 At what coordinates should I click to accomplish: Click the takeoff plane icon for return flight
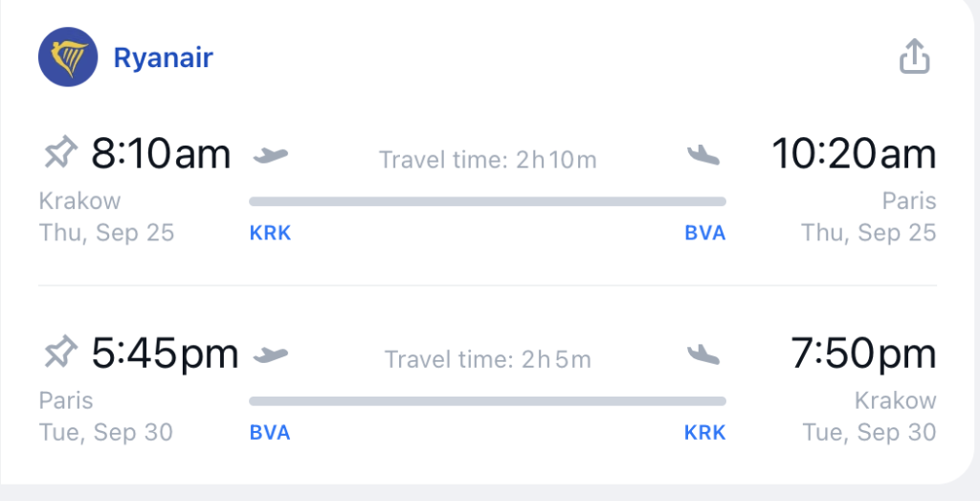coord(270,354)
